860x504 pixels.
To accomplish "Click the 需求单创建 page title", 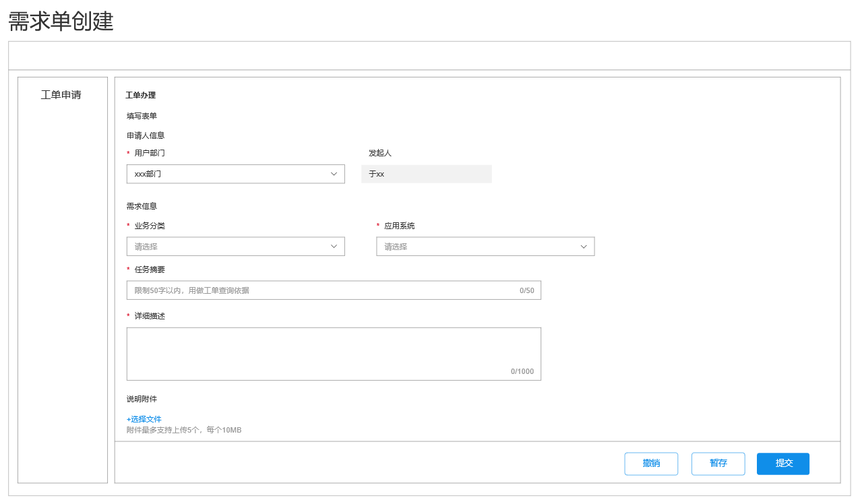I will pos(61,22).
